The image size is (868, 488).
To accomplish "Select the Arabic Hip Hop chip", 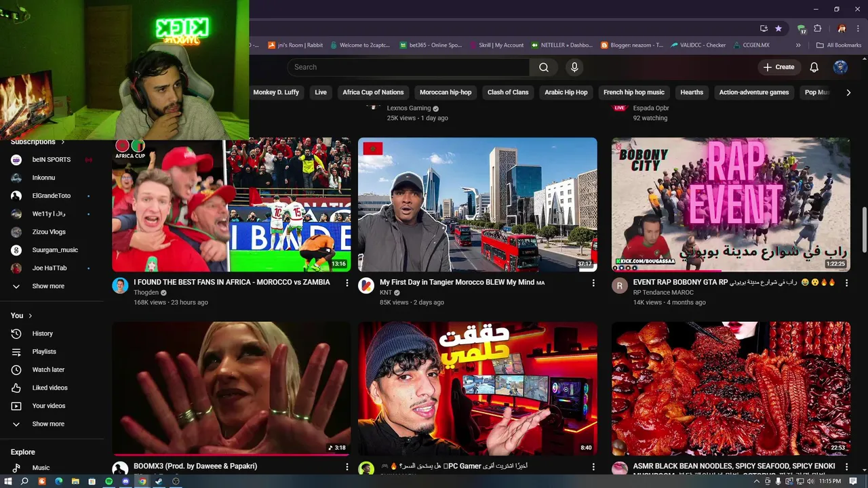I will pyautogui.click(x=566, y=92).
